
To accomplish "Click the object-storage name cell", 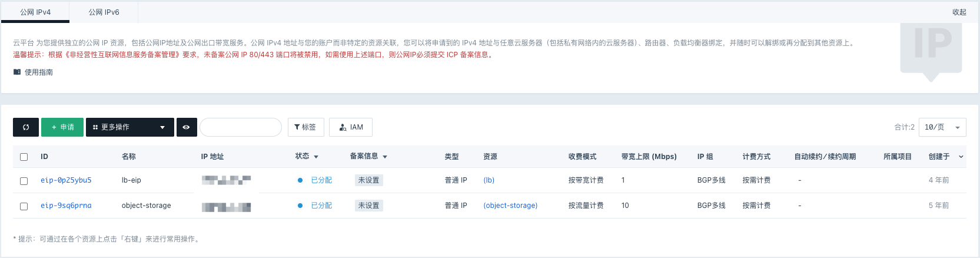I will tap(147, 206).
